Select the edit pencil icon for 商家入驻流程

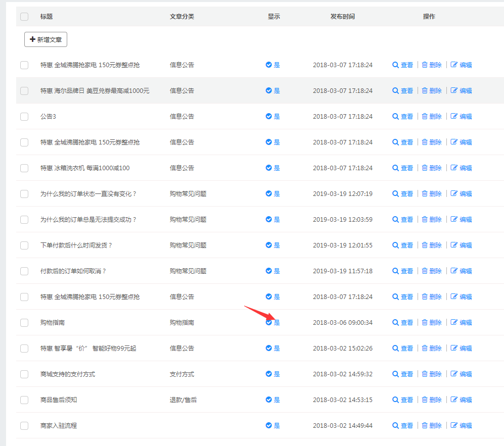click(453, 425)
